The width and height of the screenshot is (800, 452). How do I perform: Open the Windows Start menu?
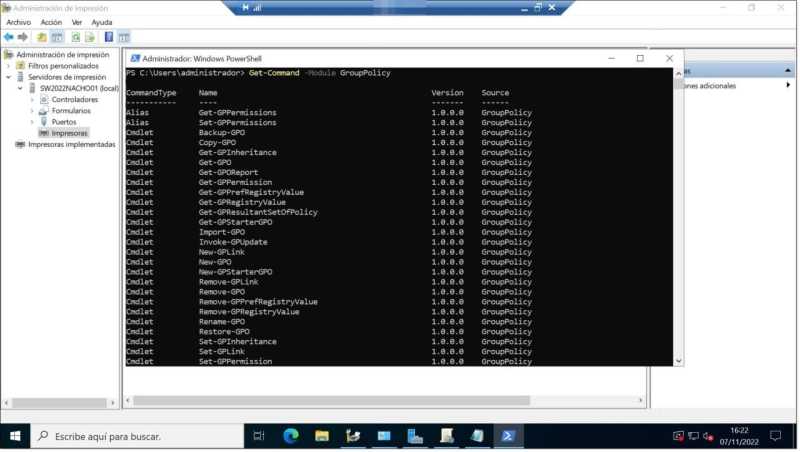point(15,436)
